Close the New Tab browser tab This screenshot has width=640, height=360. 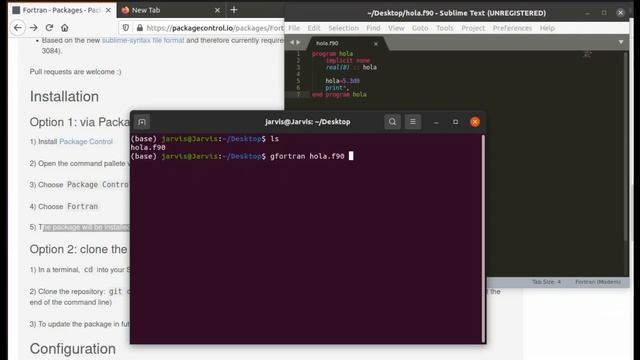point(217,10)
